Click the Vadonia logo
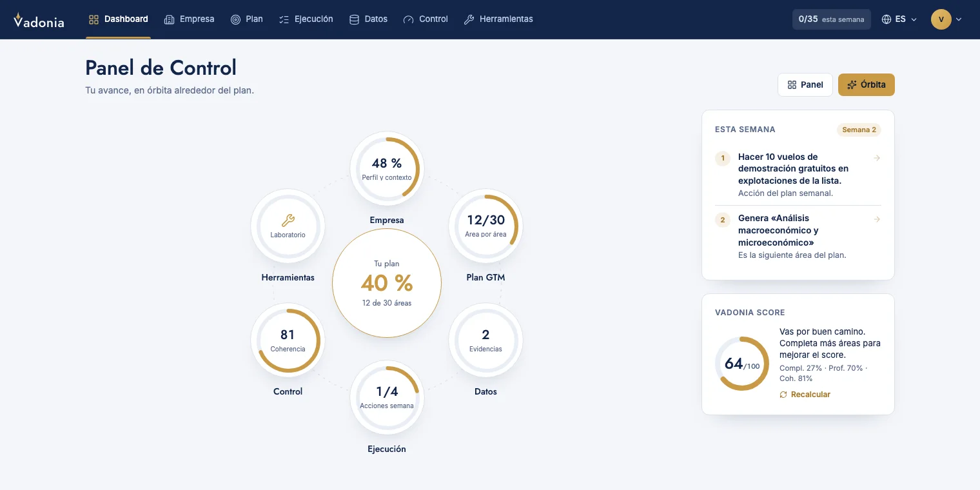Image resolution: width=980 pixels, height=490 pixels. (x=39, y=20)
